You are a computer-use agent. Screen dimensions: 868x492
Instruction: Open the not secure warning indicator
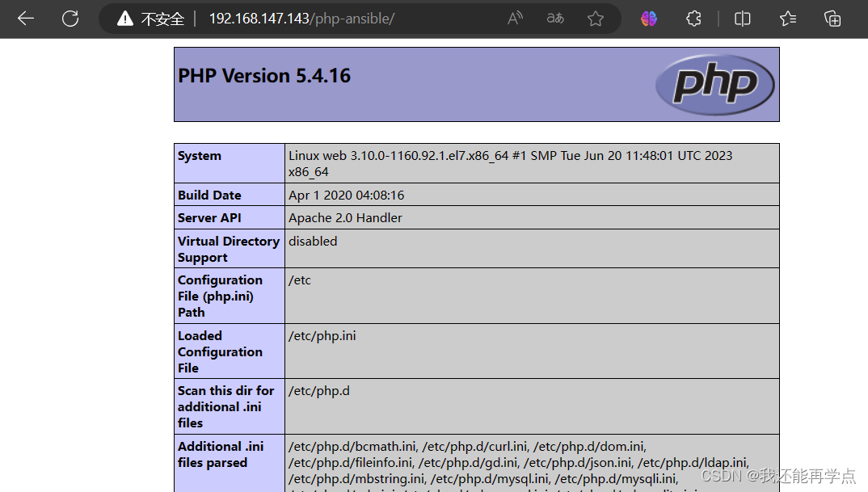coord(150,19)
